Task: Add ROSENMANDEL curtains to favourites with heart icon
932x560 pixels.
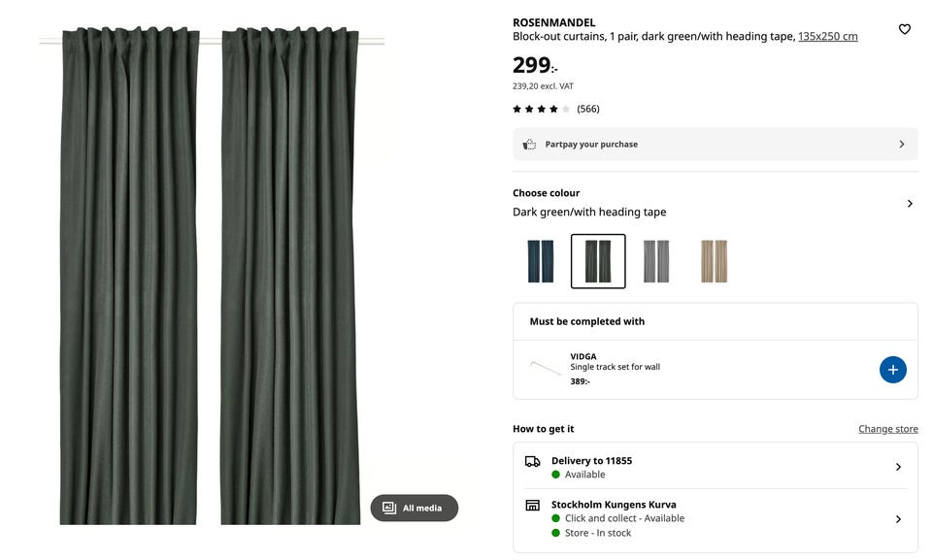Action: [904, 29]
